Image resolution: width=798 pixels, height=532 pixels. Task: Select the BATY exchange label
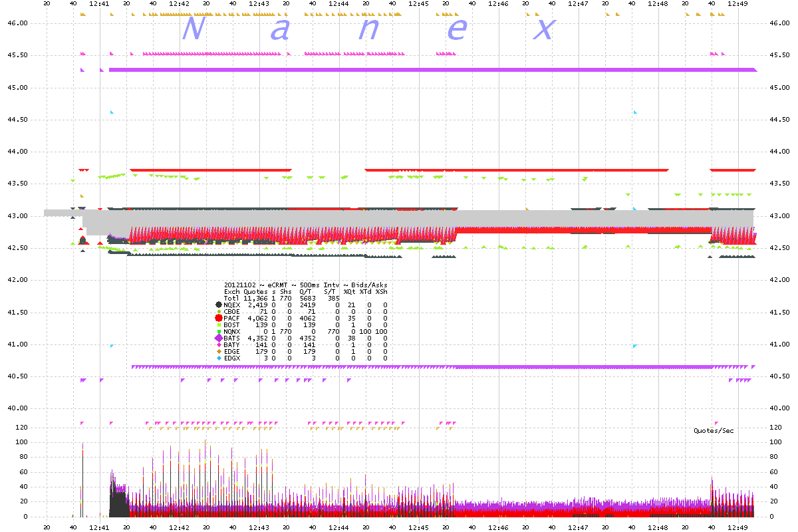point(232,345)
